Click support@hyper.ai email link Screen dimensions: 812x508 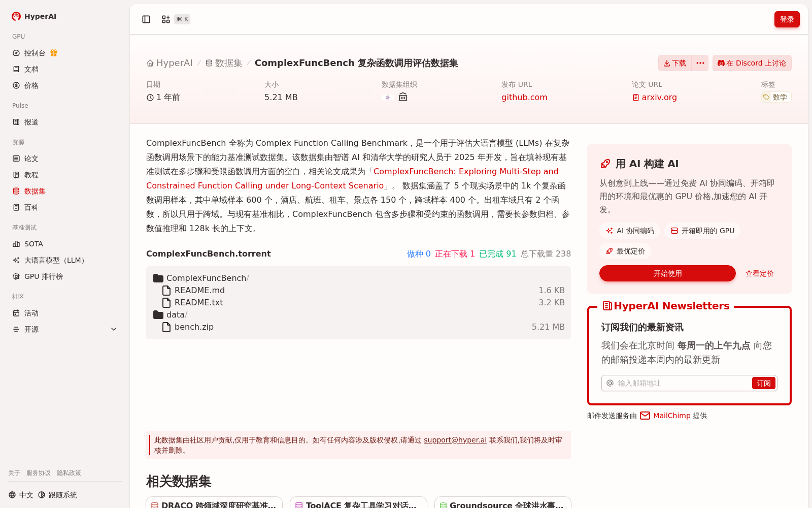[x=455, y=440]
